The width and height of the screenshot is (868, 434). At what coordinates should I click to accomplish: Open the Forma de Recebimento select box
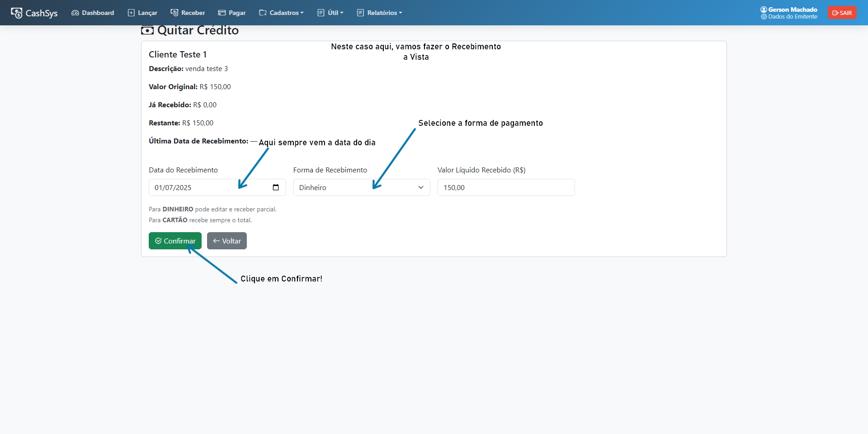coord(361,187)
